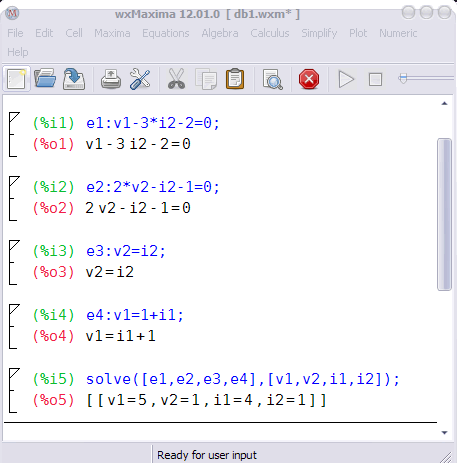Click input text e2:2*v2-i2-1=0;
Viewport: 457px width, 463px height.
(x=153, y=187)
